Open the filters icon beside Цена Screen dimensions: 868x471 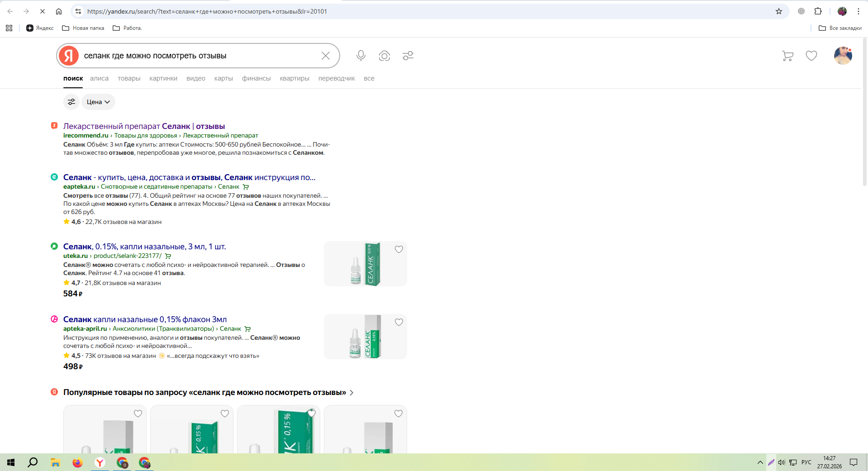click(71, 102)
